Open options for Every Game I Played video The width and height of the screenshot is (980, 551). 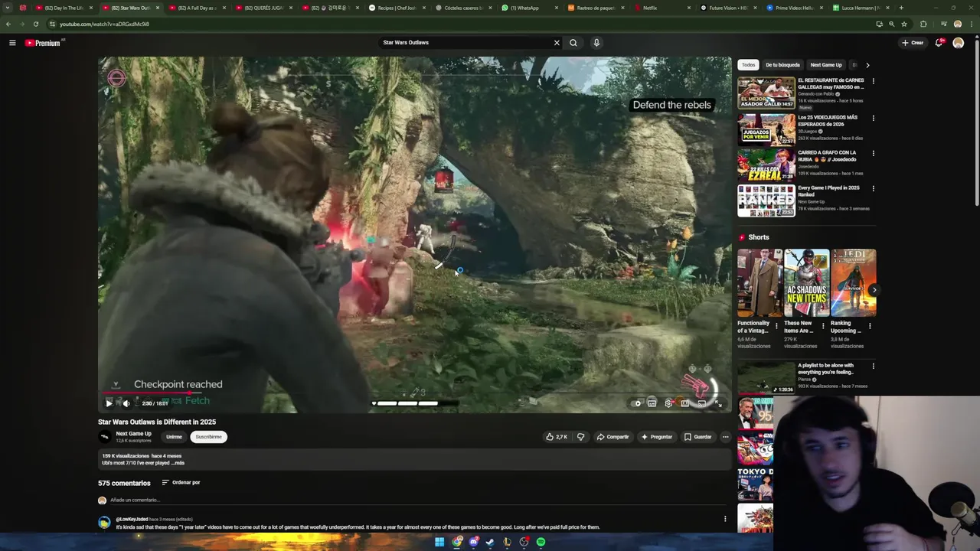point(873,188)
